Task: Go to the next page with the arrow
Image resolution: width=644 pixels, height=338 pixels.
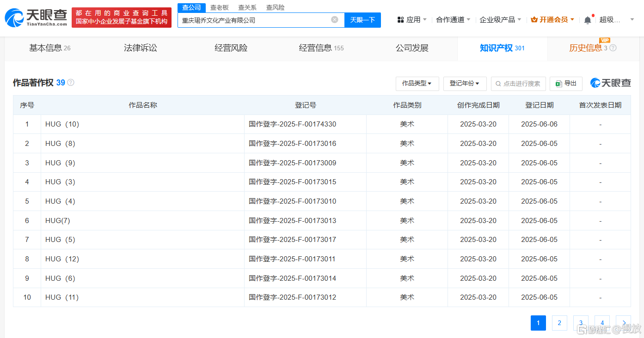Action: [624, 323]
